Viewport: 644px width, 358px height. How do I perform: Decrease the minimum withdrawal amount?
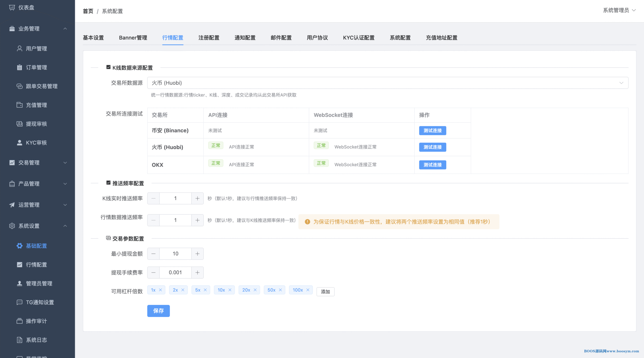pyautogui.click(x=153, y=254)
